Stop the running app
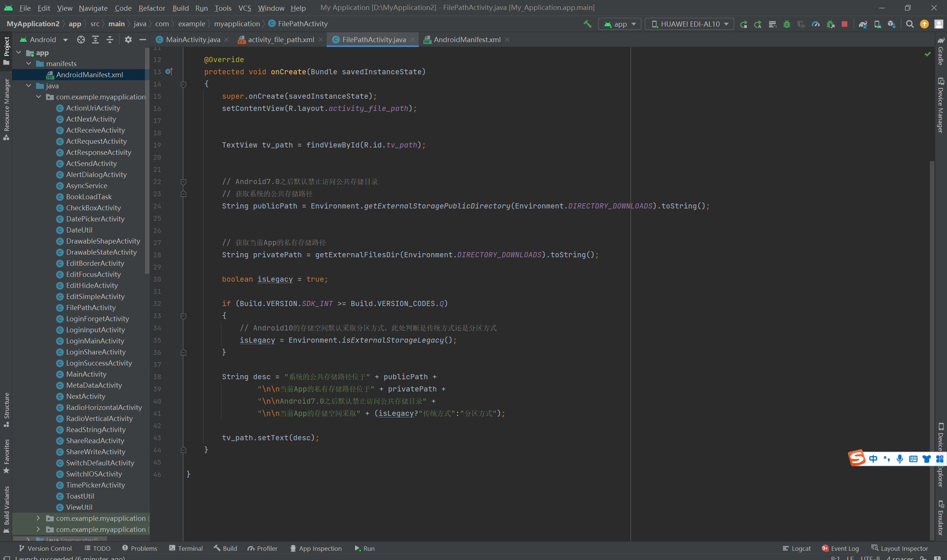The width and height of the screenshot is (947, 560). click(x=844, y=24)
